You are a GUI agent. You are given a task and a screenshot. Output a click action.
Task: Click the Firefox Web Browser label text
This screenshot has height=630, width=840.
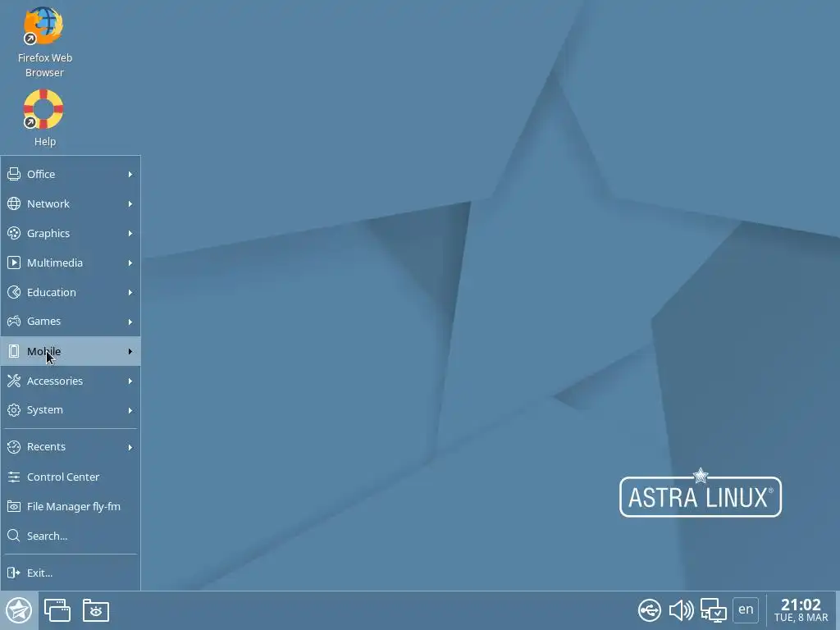click(44, 65)
